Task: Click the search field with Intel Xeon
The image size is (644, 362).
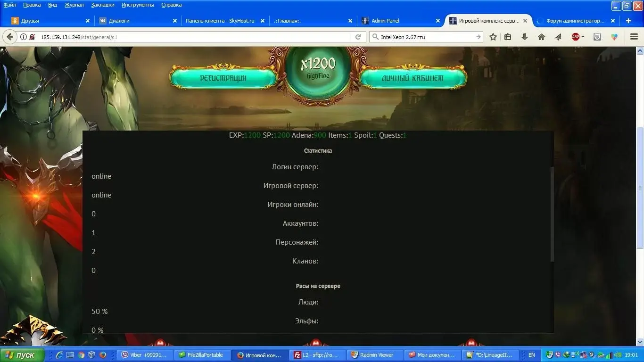Action: pos(426,37)
